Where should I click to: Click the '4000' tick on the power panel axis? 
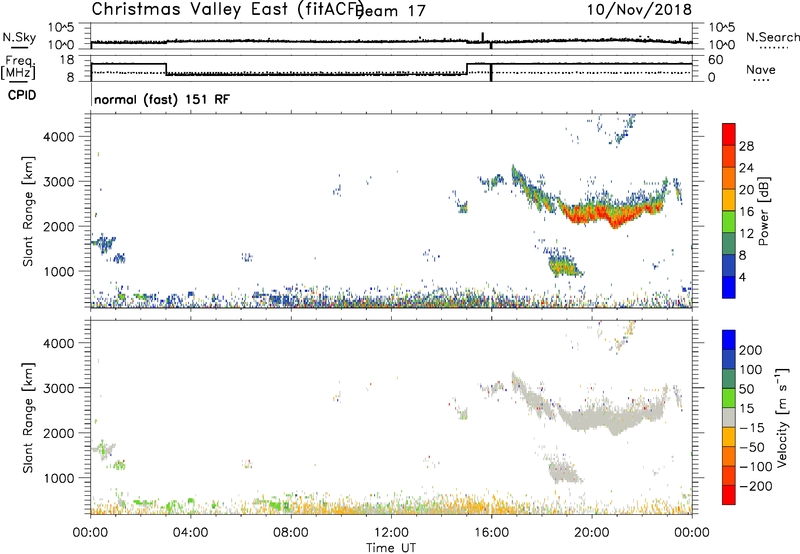coord(58,137)
